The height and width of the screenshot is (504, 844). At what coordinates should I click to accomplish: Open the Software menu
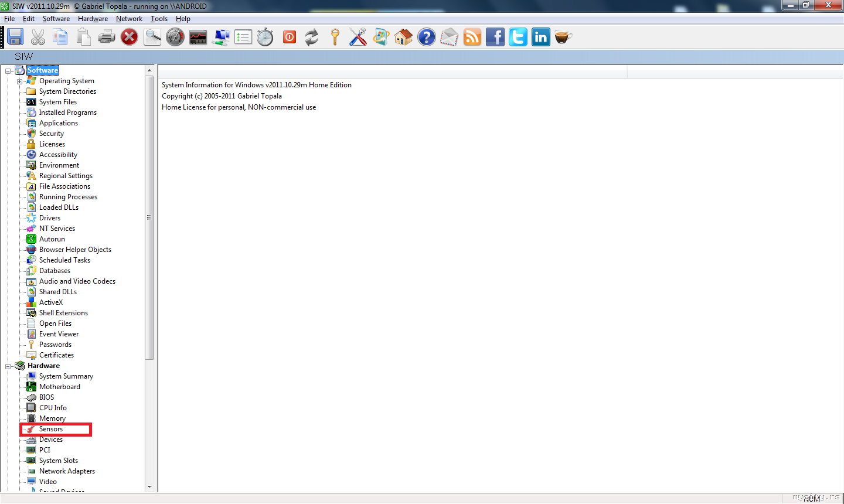coord(56,19)
